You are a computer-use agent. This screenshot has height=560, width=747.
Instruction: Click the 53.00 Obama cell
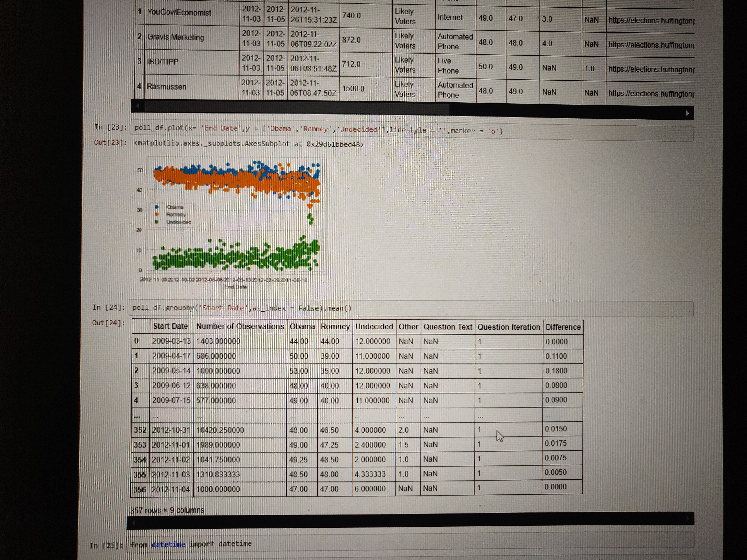click(x=302, y=371)
